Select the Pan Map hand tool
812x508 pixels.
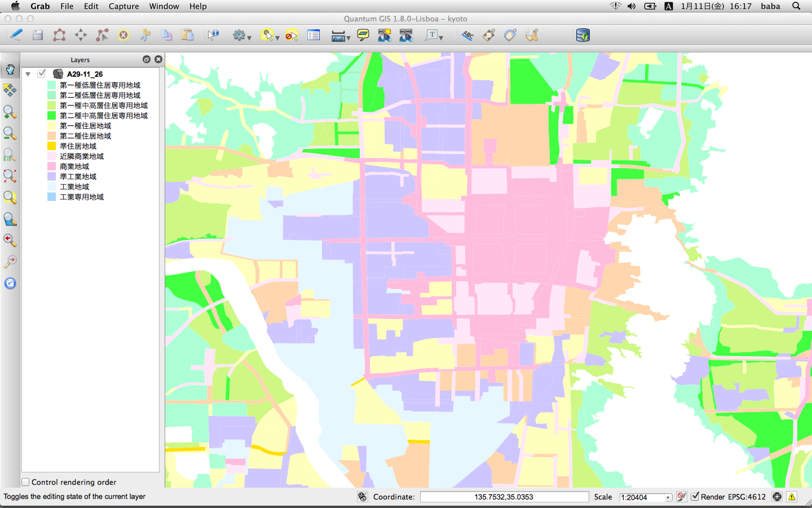point(10,69)
